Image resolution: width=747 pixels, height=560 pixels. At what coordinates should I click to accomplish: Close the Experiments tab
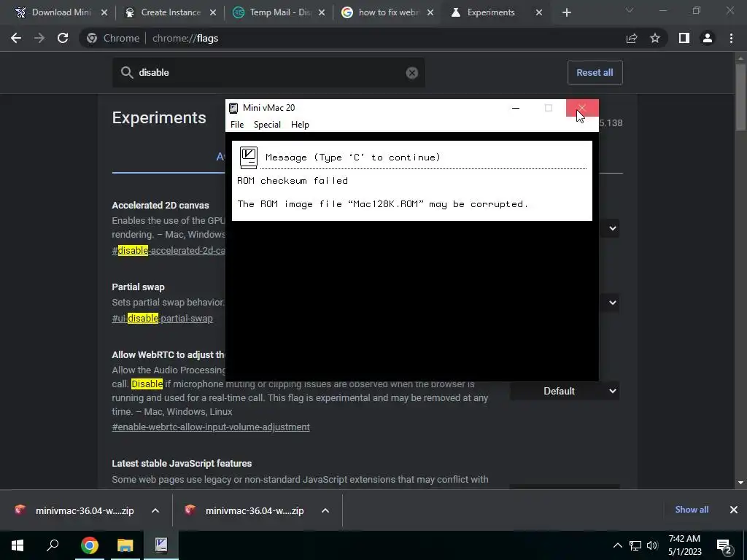pyautogui.click(x=539, y=12)
